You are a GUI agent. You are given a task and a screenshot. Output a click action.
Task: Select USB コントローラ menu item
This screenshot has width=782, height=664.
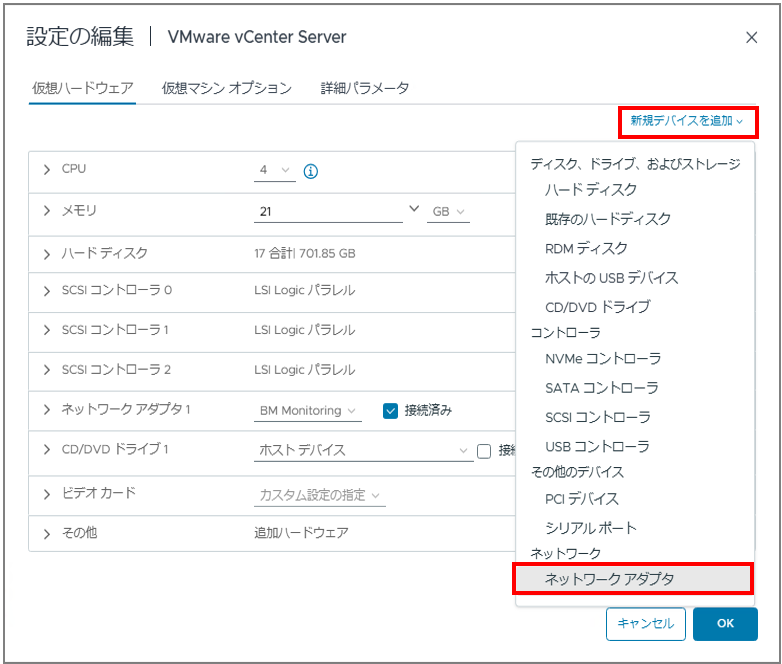(x=597, y=446)
